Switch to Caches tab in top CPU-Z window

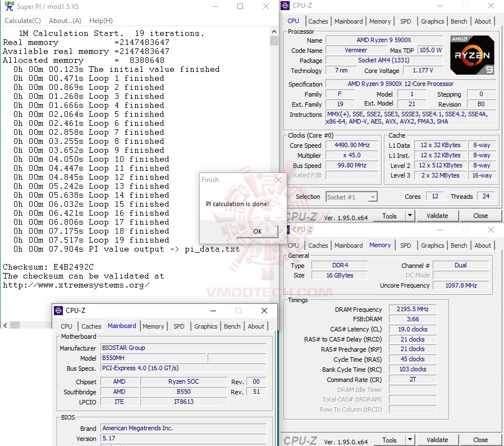click(318, 21)
